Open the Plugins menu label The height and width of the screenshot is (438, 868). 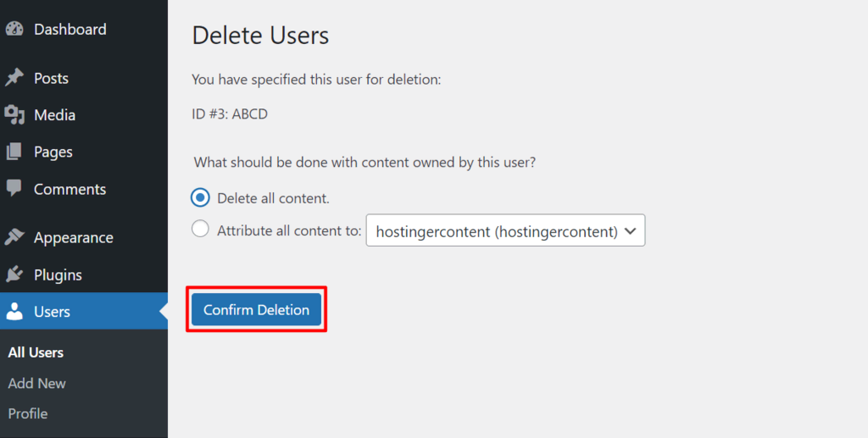pos(58,274)
